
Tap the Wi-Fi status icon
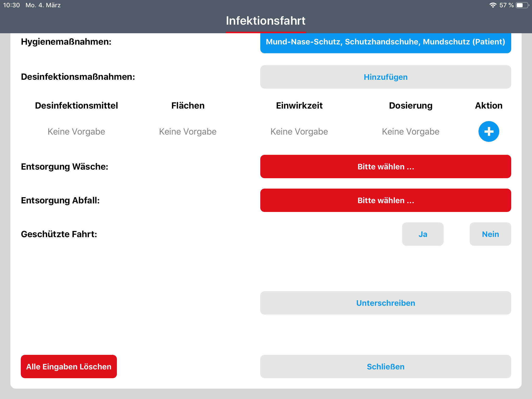493,5
